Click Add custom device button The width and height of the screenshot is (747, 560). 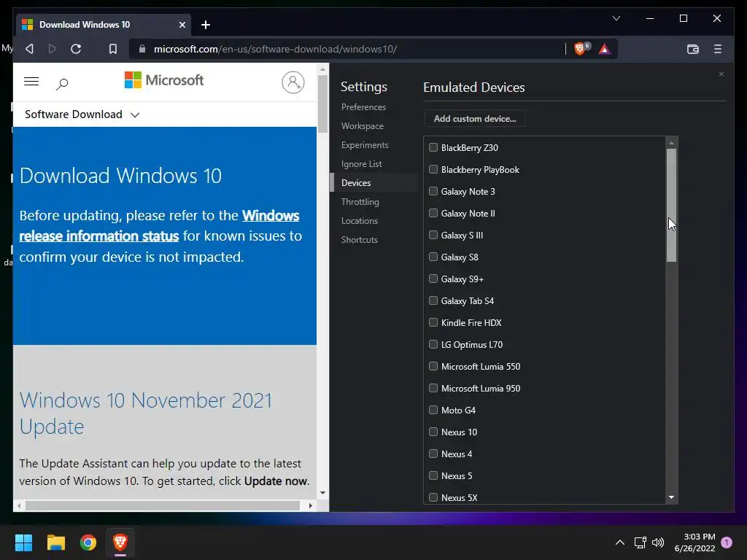pos(475,119)
